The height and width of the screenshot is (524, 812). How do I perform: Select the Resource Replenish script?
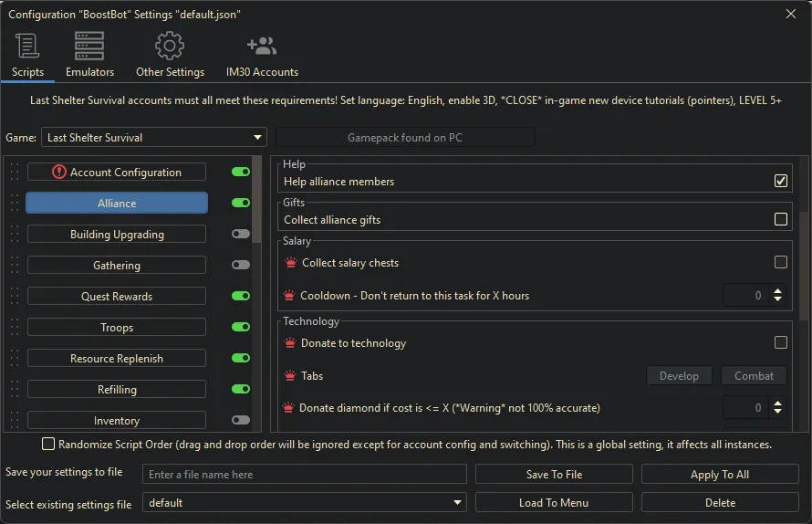tap(117, 358)
